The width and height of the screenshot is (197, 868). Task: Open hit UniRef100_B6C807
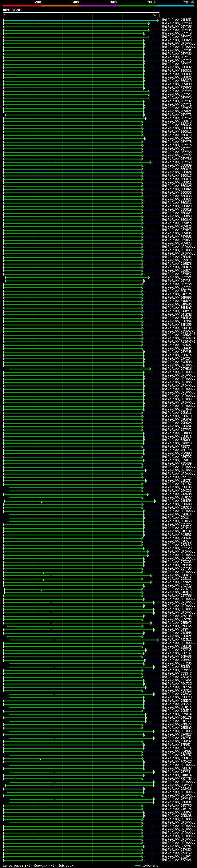(177, 812)
